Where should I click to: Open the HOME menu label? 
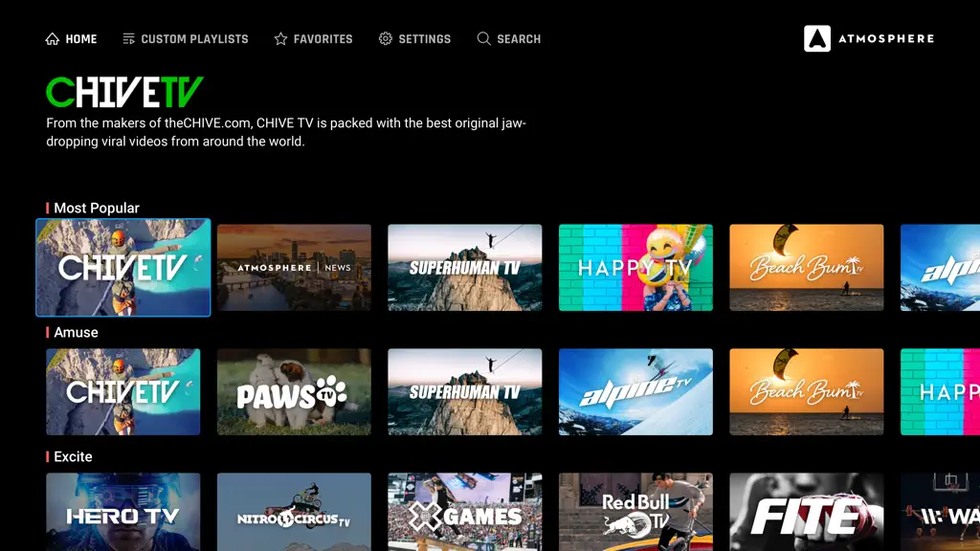[81, 39]
